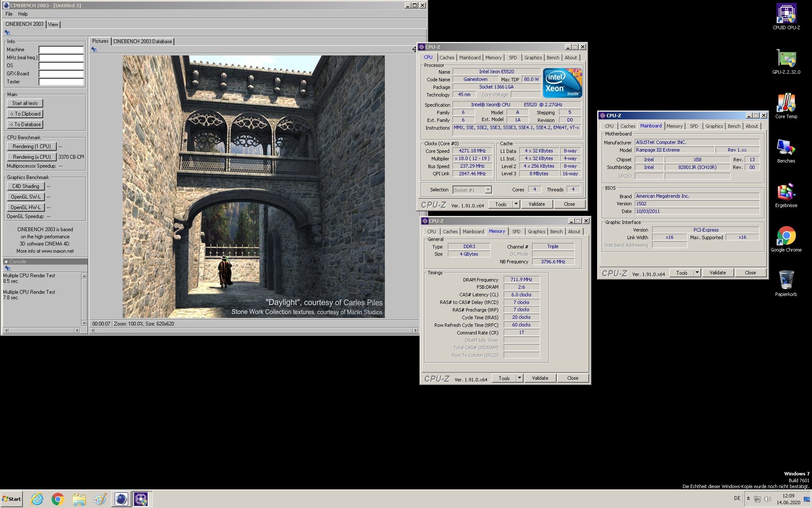The height and width of the screenshot is (508, 812).
Task: Click the taskbar clock
Action: (x=788, y=499)
